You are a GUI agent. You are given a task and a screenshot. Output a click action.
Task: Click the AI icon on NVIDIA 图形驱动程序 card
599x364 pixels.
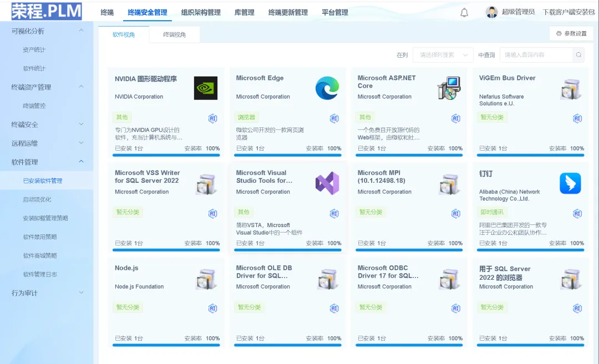pos(213,118)
